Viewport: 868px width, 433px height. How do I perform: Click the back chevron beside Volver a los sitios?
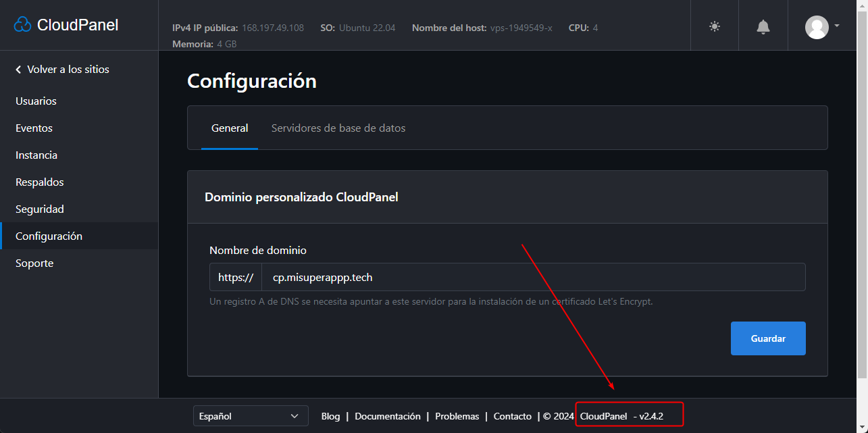[x=18, y=70]
